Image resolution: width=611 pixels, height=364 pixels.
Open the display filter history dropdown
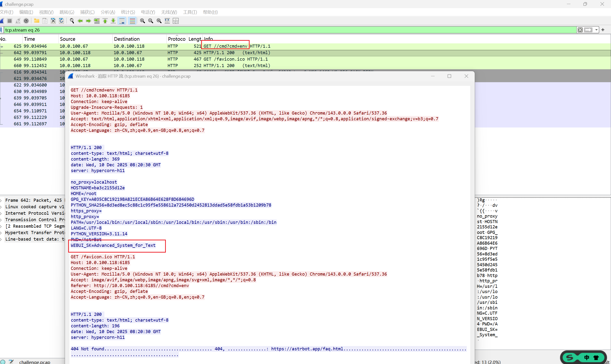[x=596, y=30]
